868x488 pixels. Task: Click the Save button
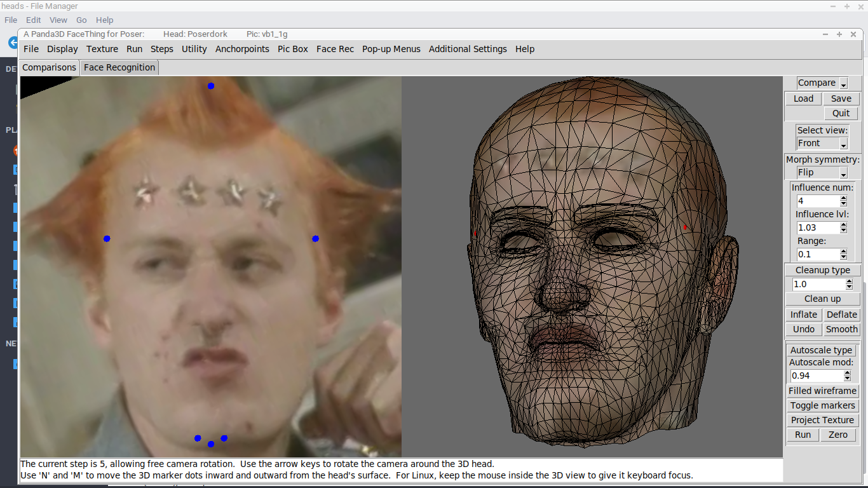tap(841, 98)
